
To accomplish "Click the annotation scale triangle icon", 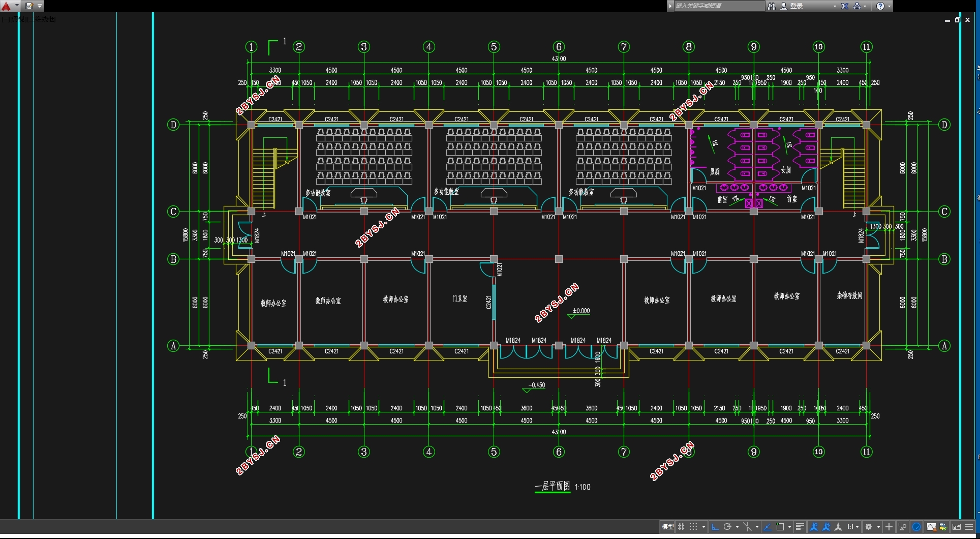I will pos(838,527).
